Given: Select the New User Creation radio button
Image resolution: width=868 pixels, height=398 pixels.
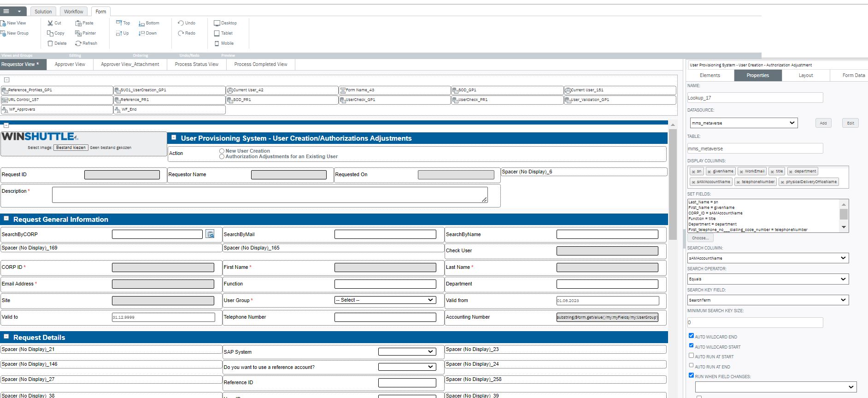Looking at the screenshot, I should 222,151.
